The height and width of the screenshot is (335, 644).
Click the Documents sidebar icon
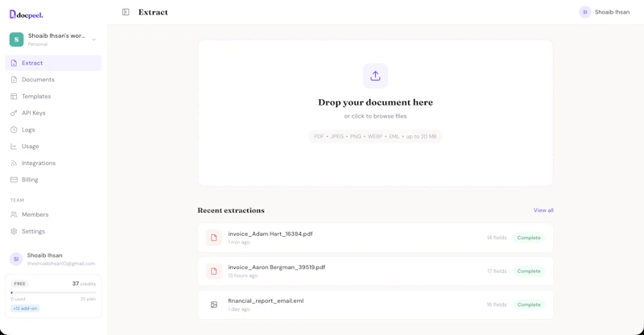tap(14, 80)
